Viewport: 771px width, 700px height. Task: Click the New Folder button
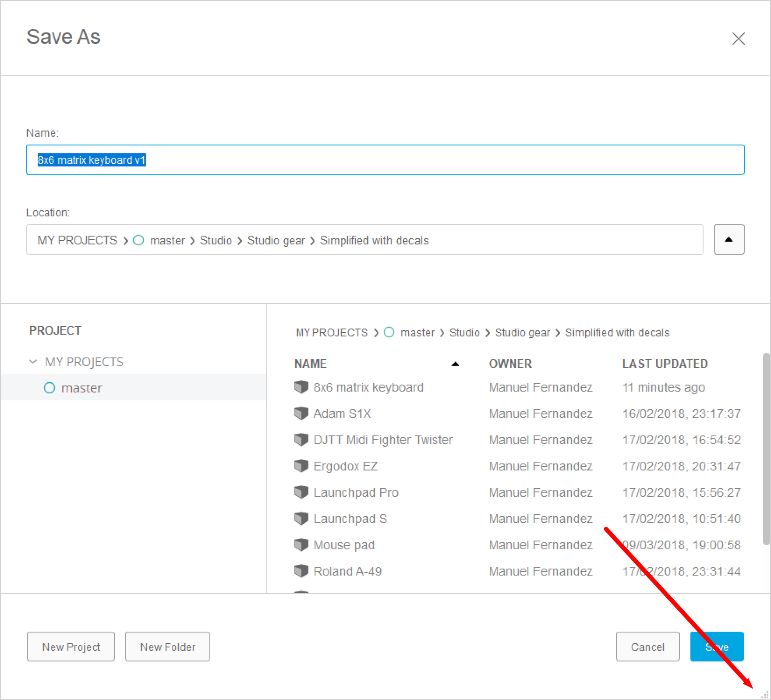pyautogui.click(x=167, y=647)
